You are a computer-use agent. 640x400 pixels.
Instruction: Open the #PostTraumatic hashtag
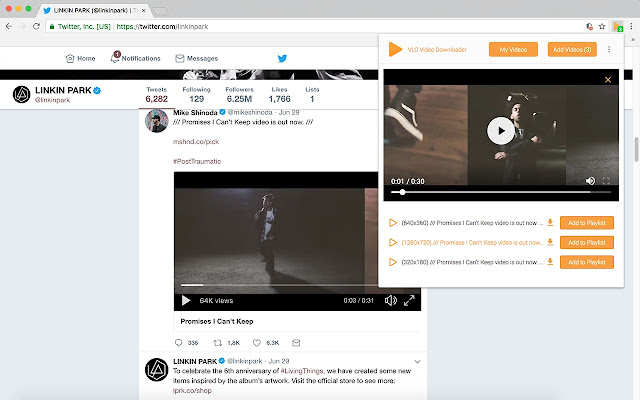click(197, 161)
